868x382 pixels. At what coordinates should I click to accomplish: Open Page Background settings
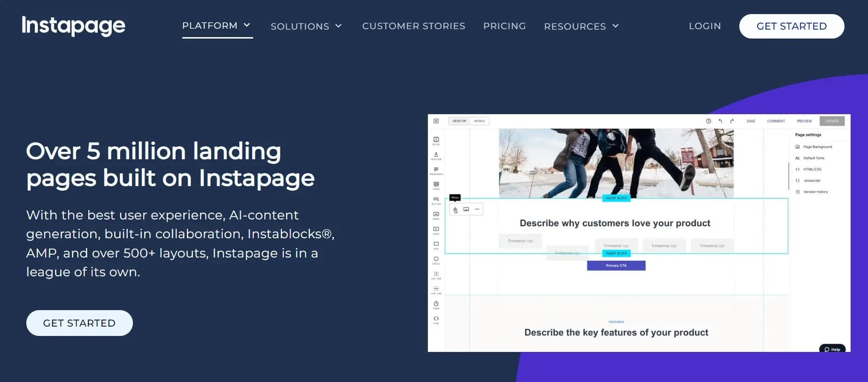814,147
